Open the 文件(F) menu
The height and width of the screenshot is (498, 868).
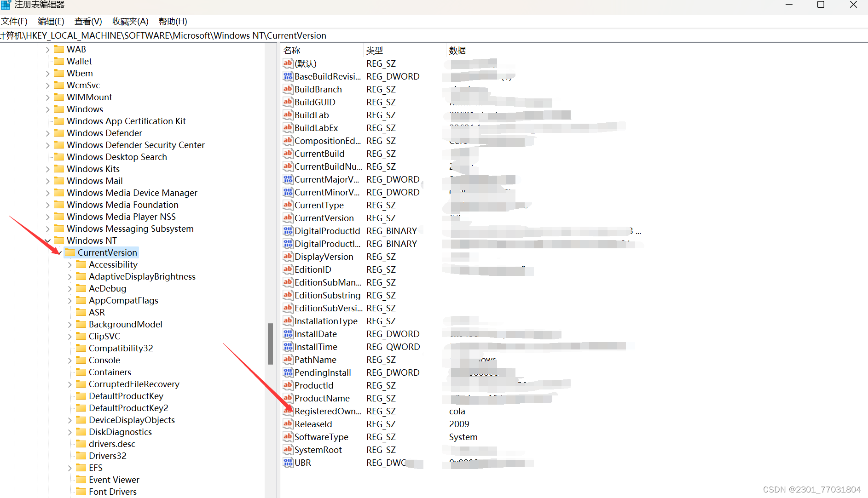(14, 21)
